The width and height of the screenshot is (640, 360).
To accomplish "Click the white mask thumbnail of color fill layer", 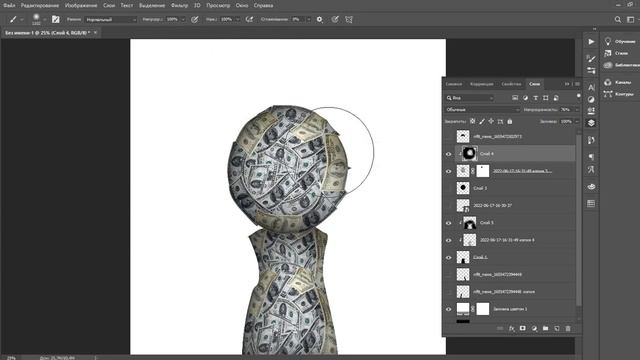I will coord(483,309).
